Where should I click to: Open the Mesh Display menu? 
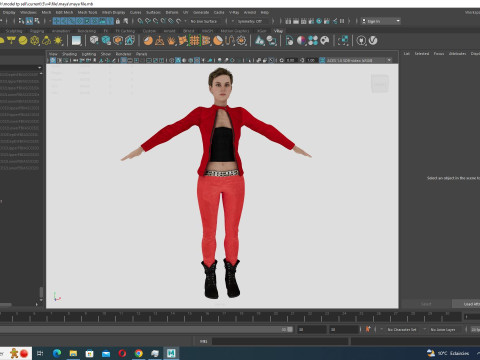click(x=113, y=12)
